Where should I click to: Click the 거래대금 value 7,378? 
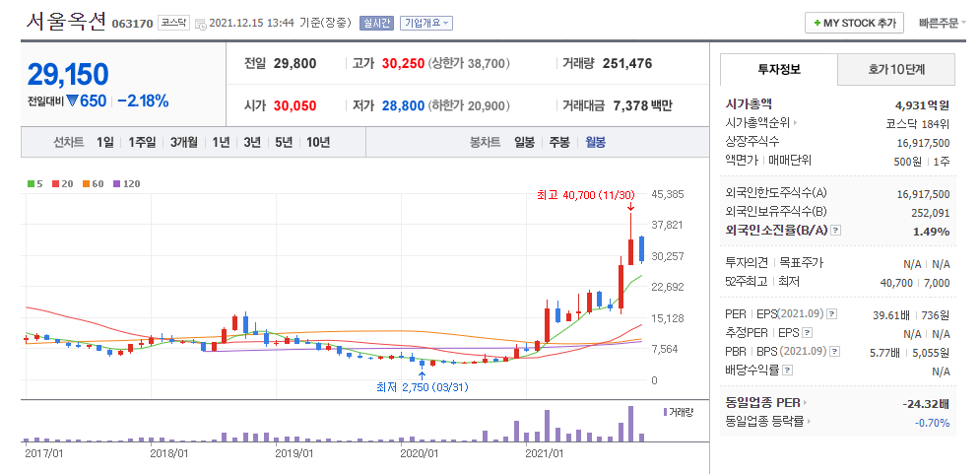click(628, 105)
